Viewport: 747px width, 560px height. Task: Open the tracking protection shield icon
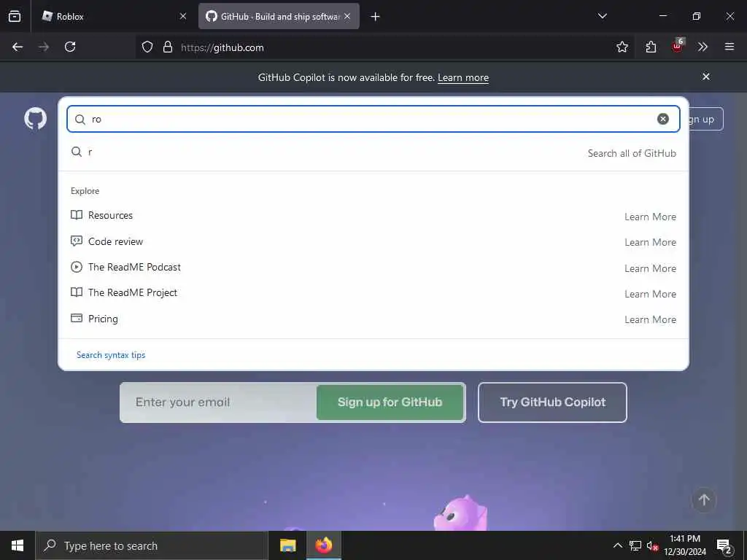pos(147,47)
